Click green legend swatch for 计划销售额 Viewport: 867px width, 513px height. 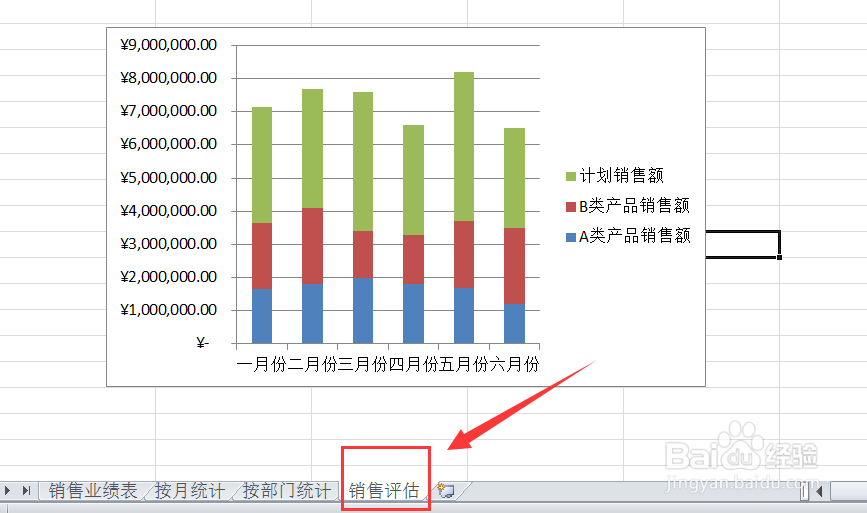(x=571, y=176)
